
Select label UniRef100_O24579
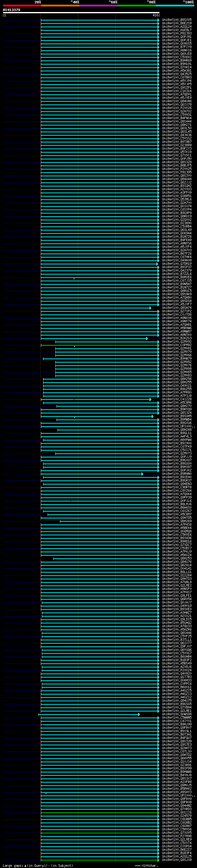176,816
